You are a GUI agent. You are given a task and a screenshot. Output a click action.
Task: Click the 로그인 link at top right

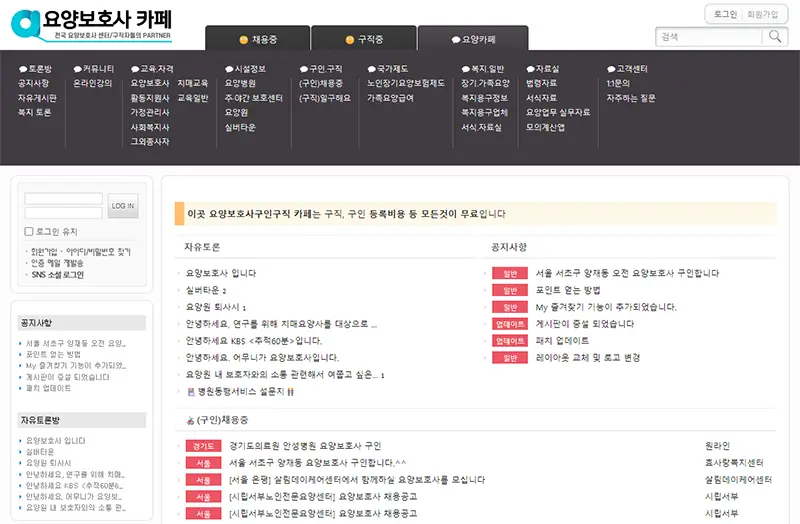pyautogui.click(x=725, y=14)
